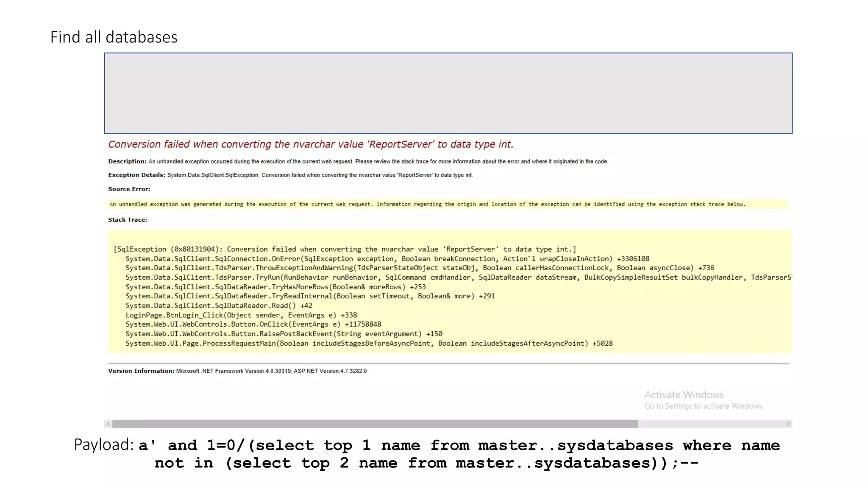Click the yellow unhandled exception message box
Image resolution: width=868 pixels, height=488 pixels.
click(x=448, y=204)
